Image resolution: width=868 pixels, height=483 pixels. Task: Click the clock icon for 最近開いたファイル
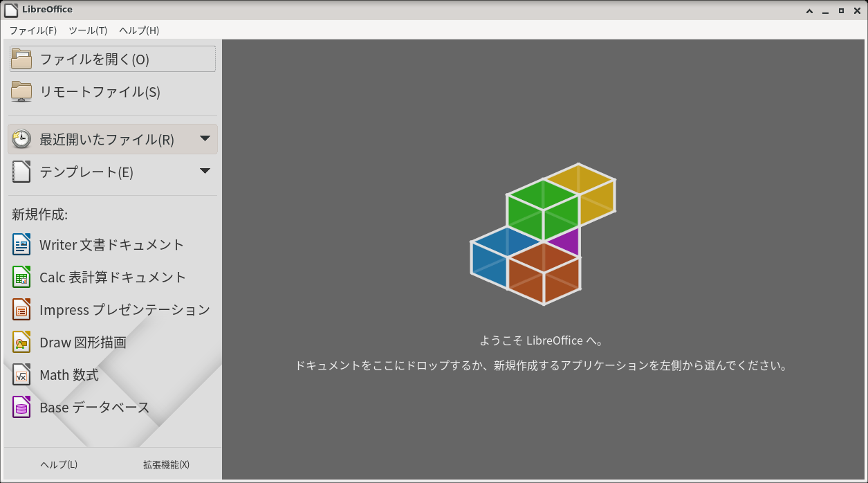point(21,139)
